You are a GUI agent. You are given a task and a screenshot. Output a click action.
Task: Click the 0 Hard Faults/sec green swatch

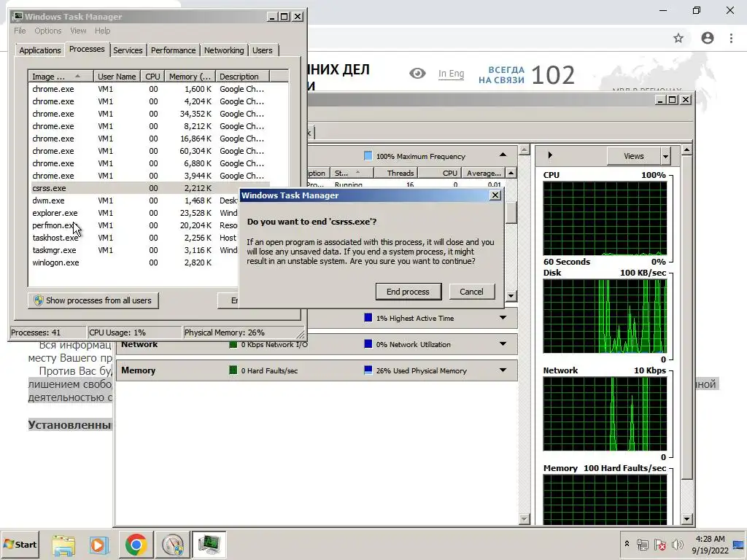click(x=233, y=370)
